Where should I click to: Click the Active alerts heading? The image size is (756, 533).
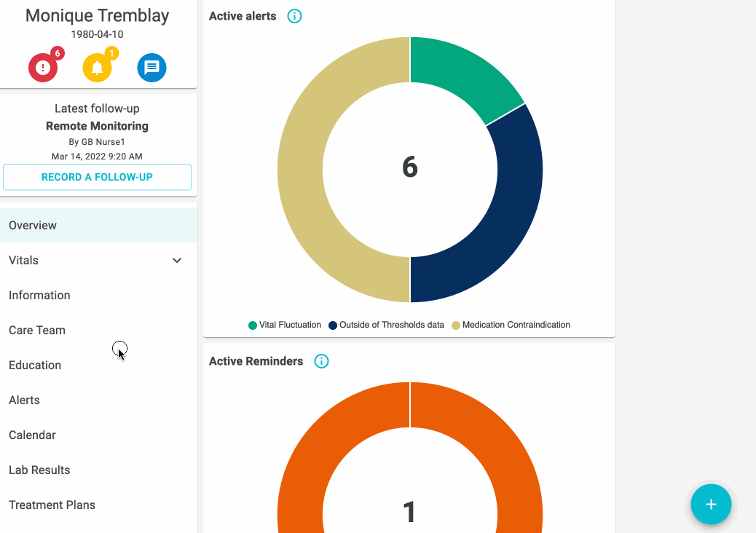[x=243, y=16]
